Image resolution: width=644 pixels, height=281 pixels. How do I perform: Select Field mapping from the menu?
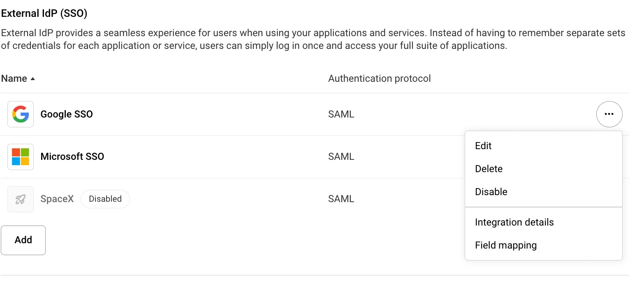coord(506,245)
